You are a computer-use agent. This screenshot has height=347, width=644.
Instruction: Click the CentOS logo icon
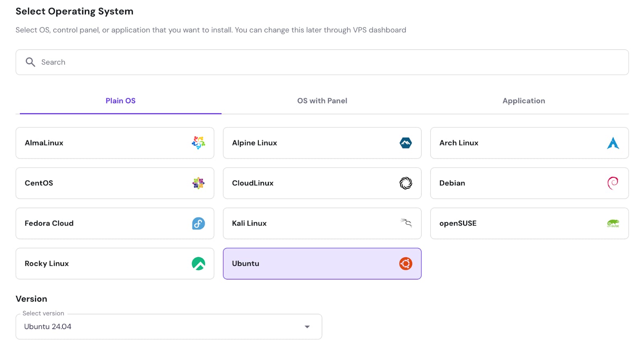click(198, 183)
